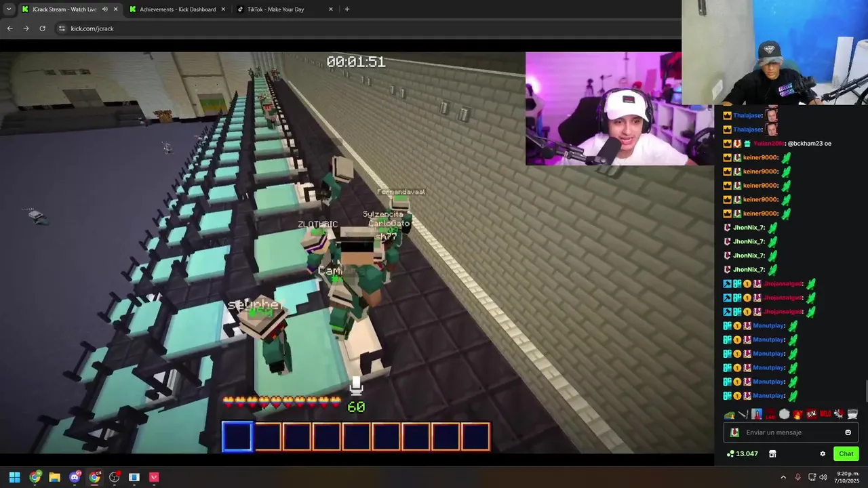
Task: Switch to TikTok - Make Your Day tab
Action: 275,9
